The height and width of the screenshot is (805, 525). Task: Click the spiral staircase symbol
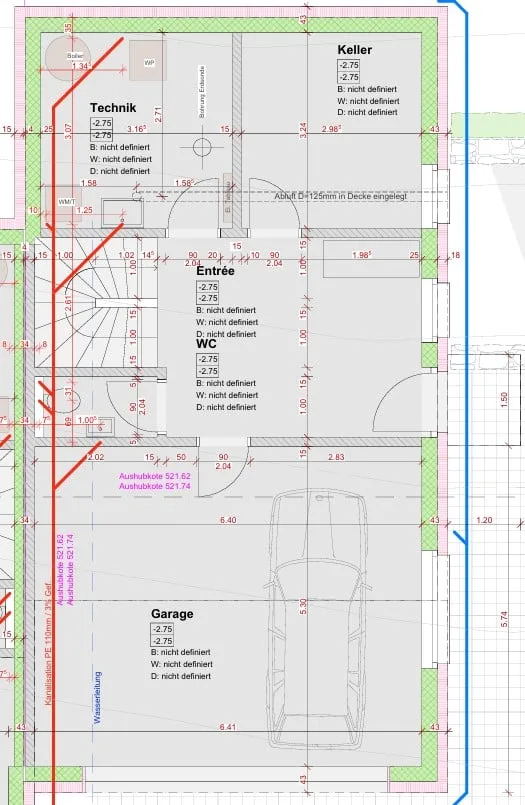point(95,302)
